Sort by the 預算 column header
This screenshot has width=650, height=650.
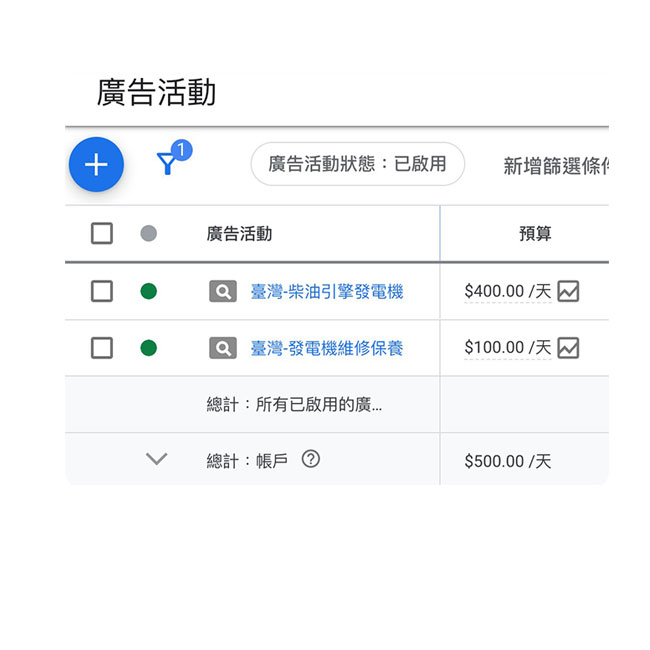click(535, 234)
